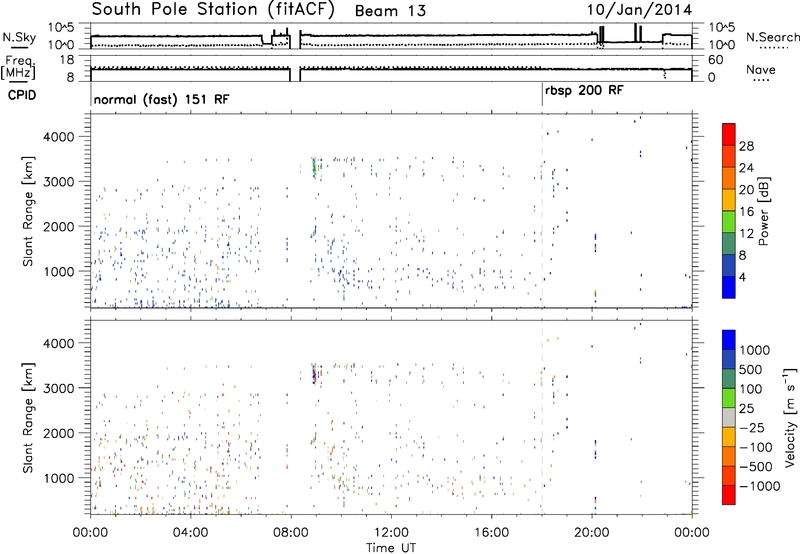Click the '20:00' time tick label
This screenshot has width=800, height=554.
pos(592,533)
